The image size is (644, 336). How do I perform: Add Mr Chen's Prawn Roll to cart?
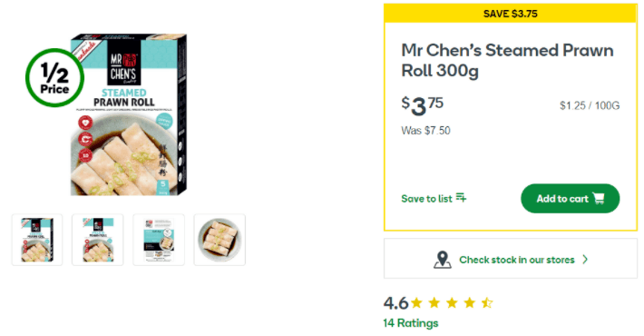coord(570,199)
